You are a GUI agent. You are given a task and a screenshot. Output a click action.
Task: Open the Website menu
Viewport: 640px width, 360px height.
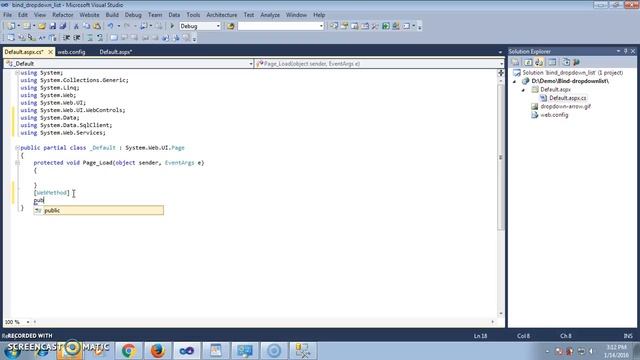tap(89, 15)
